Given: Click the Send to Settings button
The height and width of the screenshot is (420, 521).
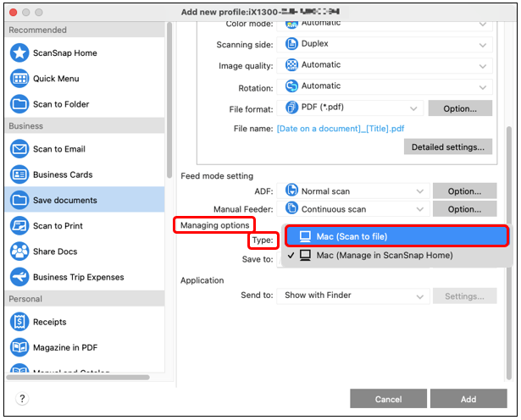Looking at the screenshot, I should (x=464, y=296).
